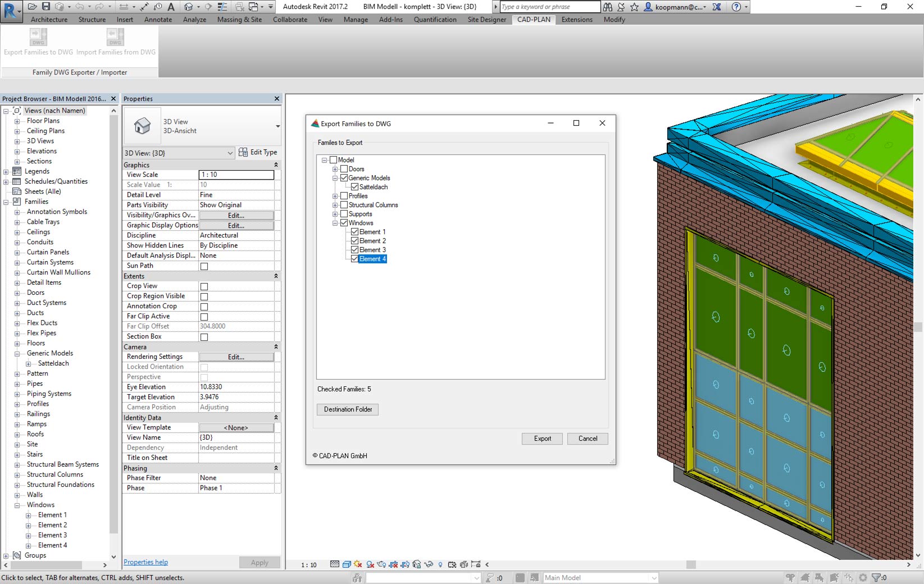The image size is (924, 584).
Task: Click the Destination Folder button
Action: coord(348,409)
